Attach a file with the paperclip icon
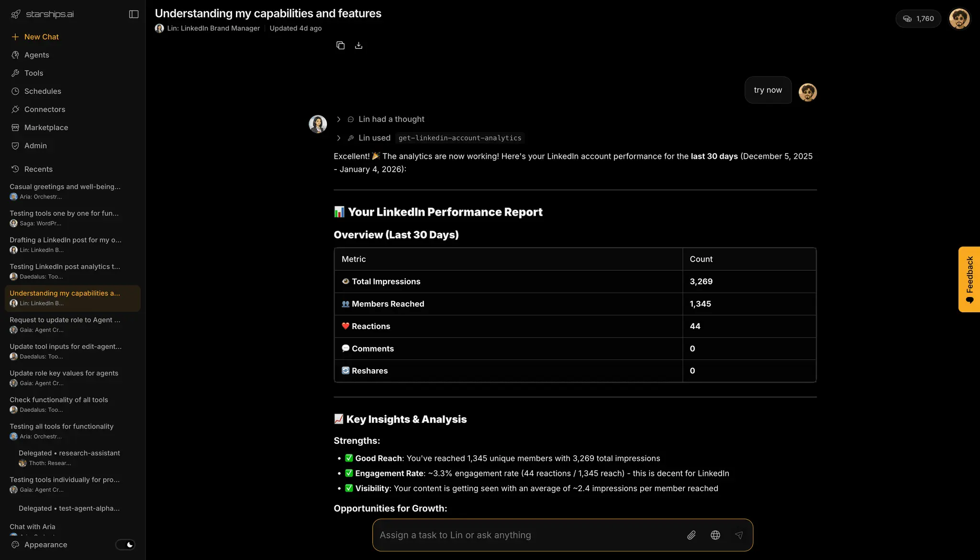This screenshot has height=560, width=980. [x=691, y=535]
